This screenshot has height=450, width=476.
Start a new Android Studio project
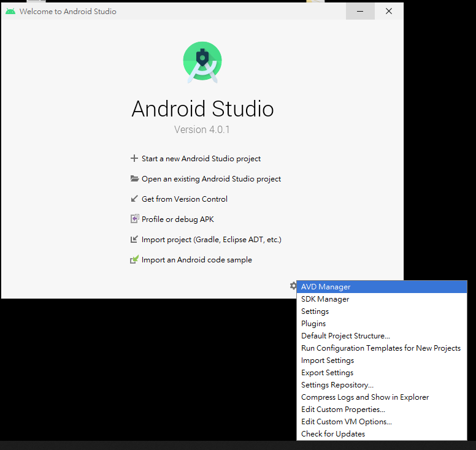pyautogui.click(x=201, y=159)
